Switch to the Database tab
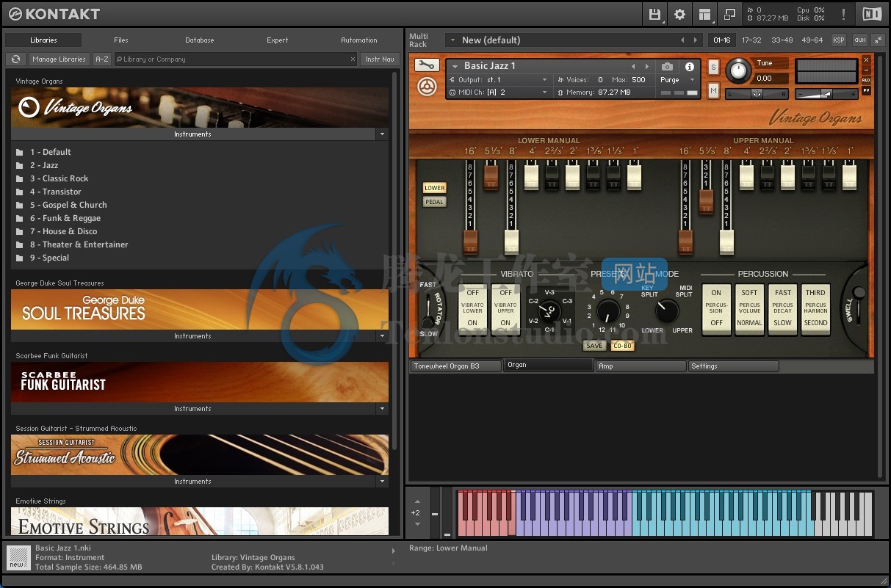 tap(199, 40)
